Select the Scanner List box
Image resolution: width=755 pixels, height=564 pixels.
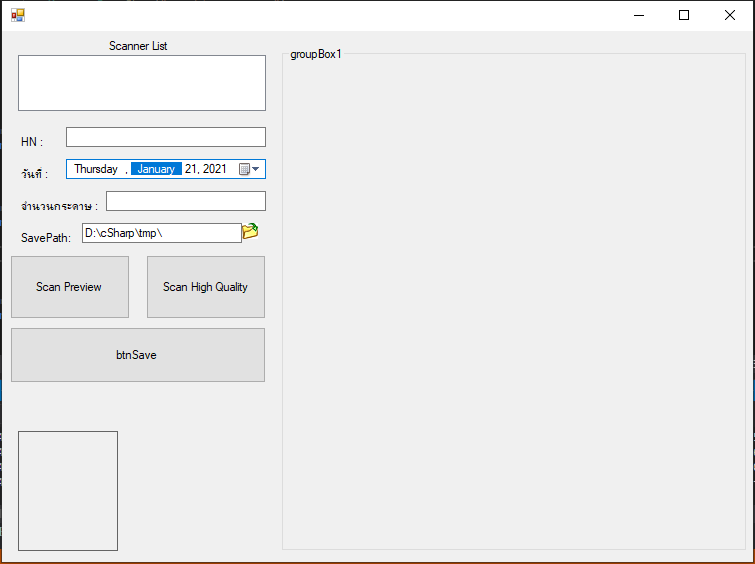coord(142,83)
